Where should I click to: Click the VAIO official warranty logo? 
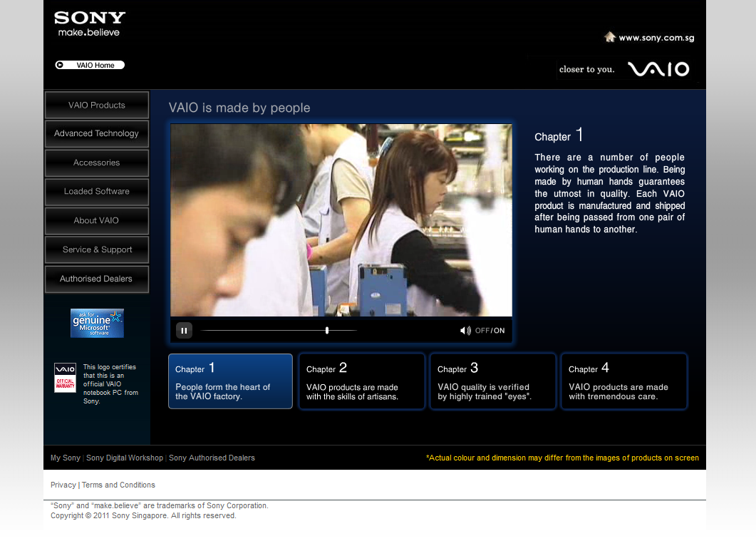point(65,378)
